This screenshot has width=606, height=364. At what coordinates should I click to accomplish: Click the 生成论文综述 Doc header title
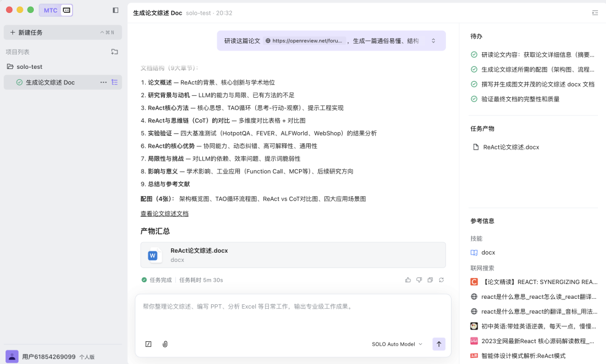coord(157,13)
